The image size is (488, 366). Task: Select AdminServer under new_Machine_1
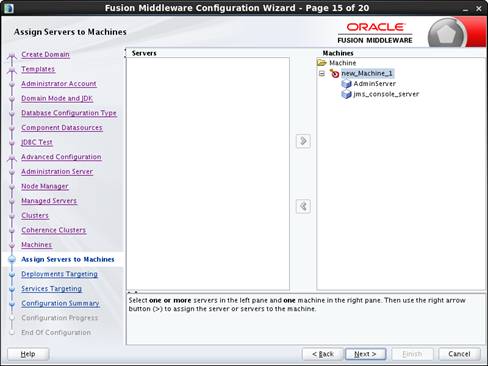(x=375, y=84)
